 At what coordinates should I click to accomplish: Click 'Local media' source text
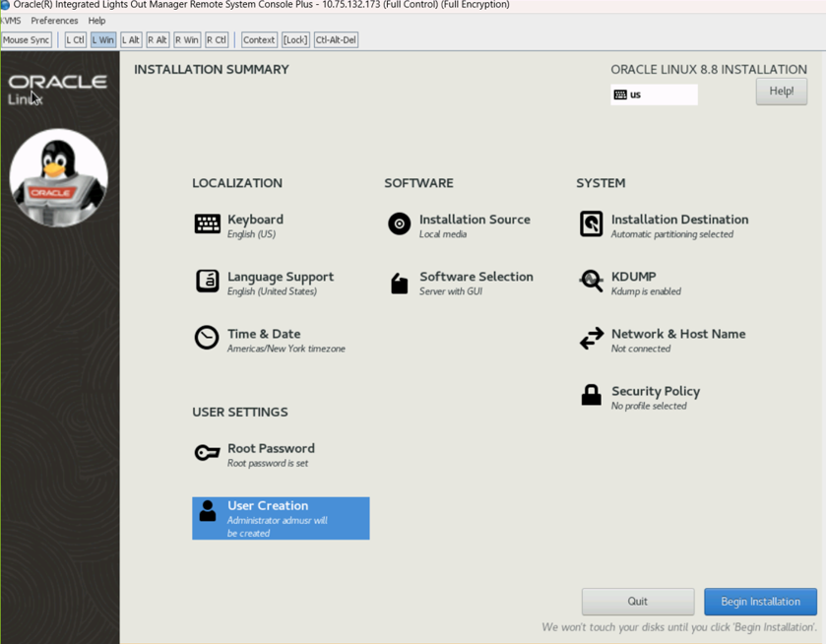pyautogui.click(x=443, y=234)
